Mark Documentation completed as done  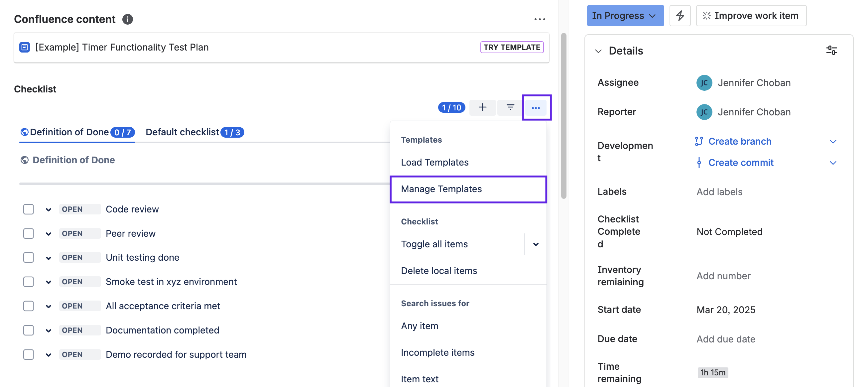tap(28, 330)
